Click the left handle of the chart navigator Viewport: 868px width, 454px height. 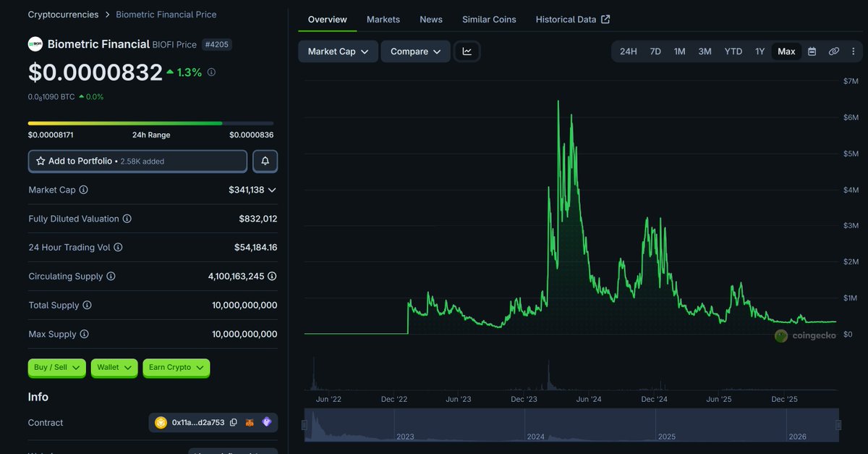pyautogui.click(x=305, y=425)
